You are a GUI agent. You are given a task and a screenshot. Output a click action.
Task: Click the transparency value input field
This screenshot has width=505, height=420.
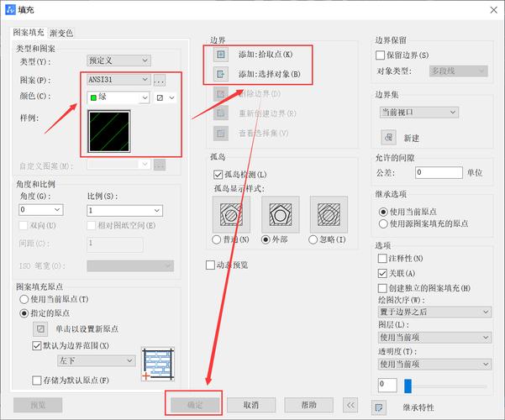point(387,385)
